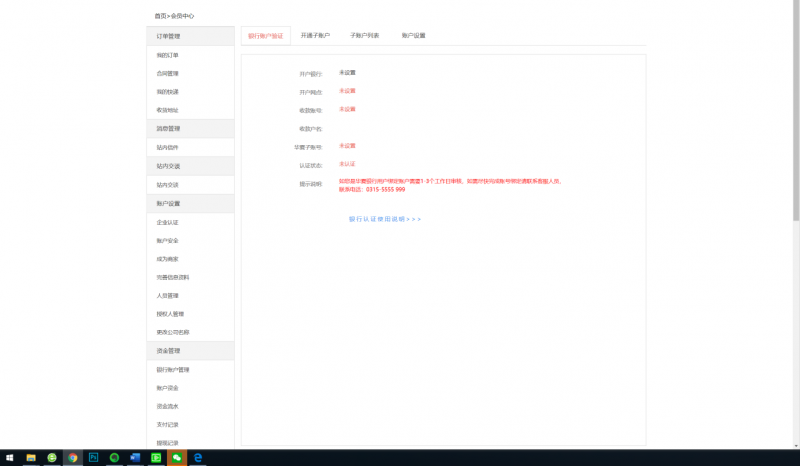800x466 pixels.
Task: Open Photoshop from the taskbar
Action: pos(93,458)
